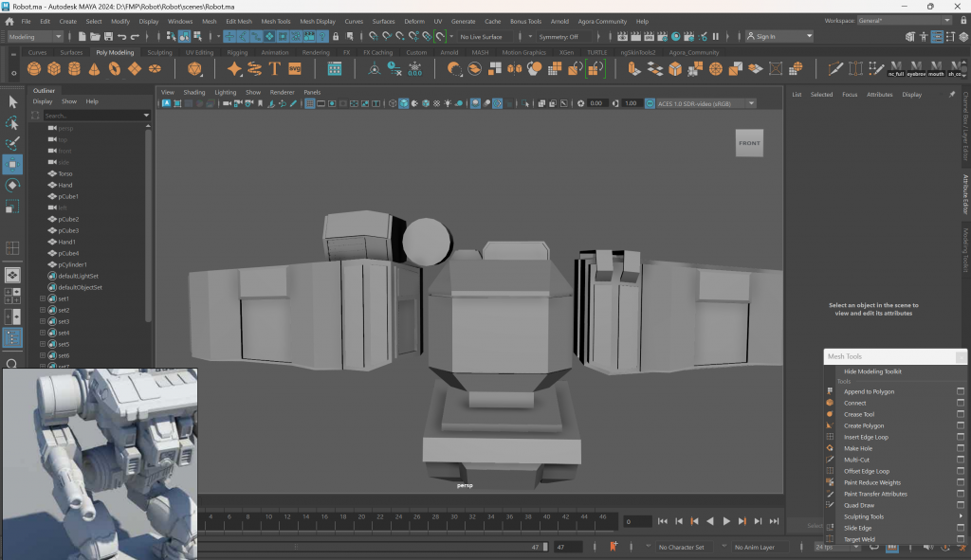Click the polygon Type text tool icon

[x=275, y=69]
